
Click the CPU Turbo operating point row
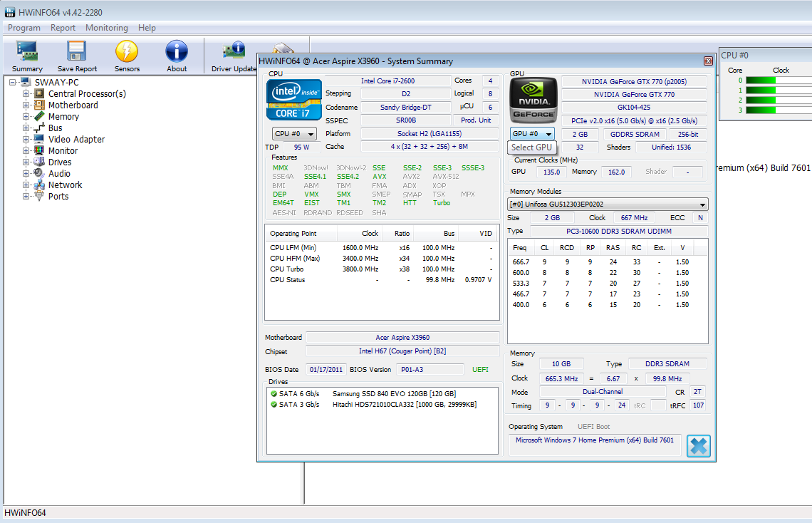380,269
